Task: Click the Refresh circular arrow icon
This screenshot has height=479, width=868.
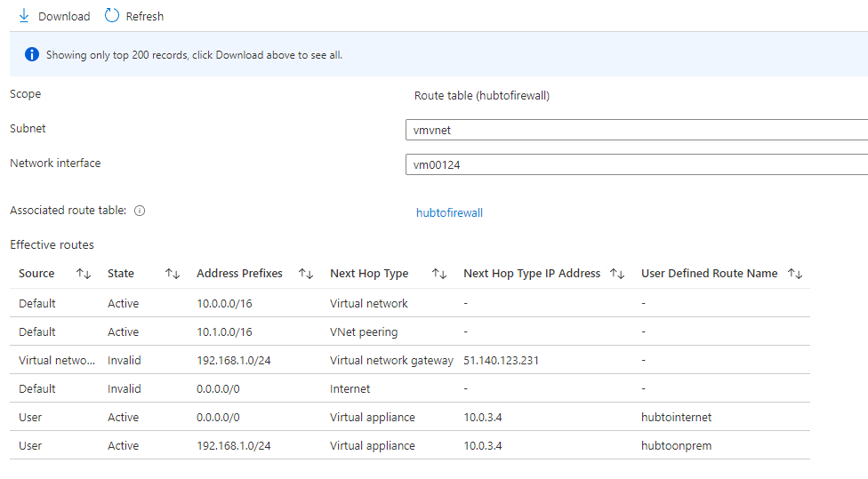Action: coord(112,16)
